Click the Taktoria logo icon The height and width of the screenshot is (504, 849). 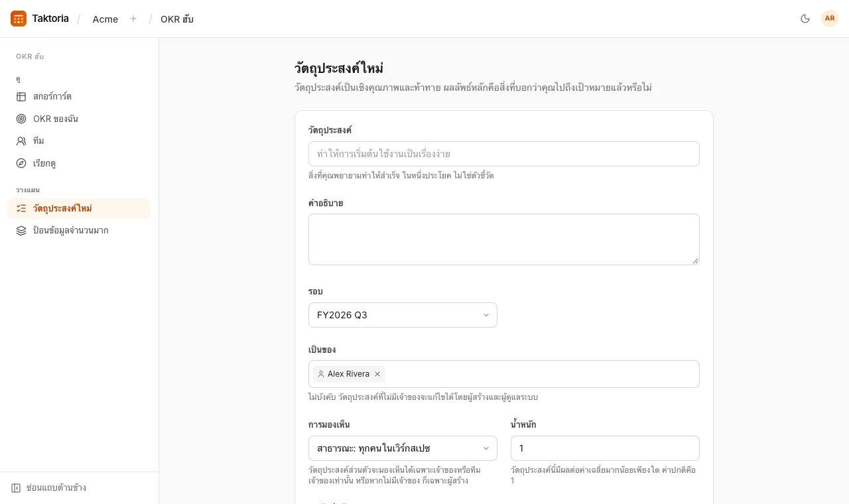coord(19,19)
